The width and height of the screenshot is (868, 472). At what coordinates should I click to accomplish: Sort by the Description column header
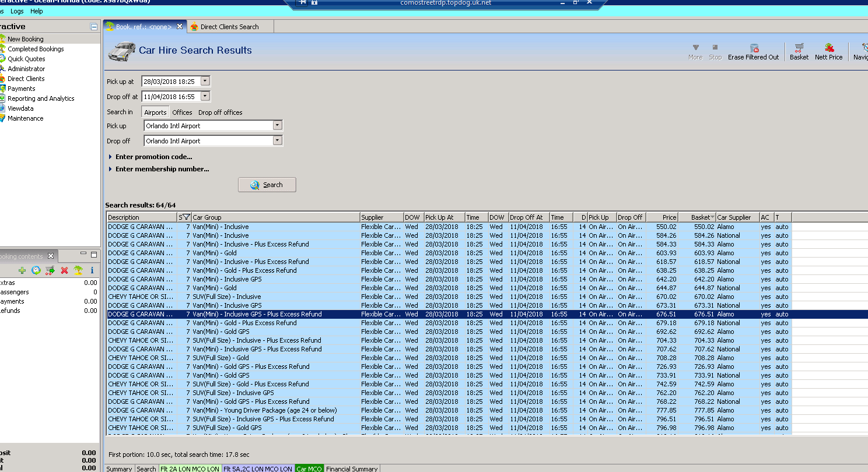coord(141,217)
